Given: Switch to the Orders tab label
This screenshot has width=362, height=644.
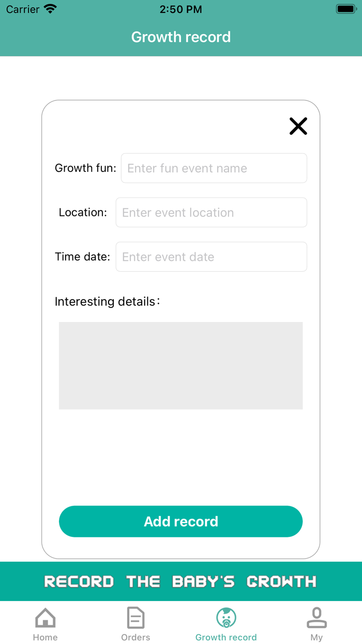Looking at the screenshot, I should tap(135, 637).
